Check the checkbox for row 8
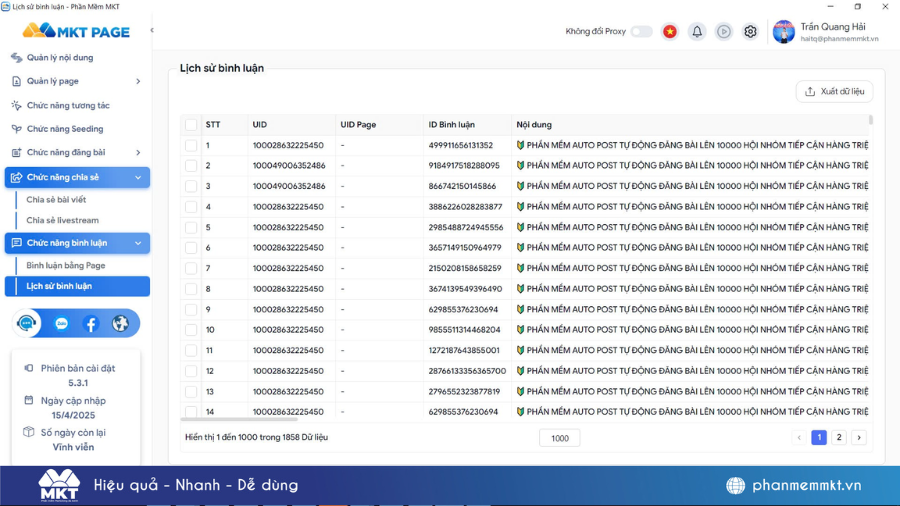The image size is (900, 506). coord(191,289)
